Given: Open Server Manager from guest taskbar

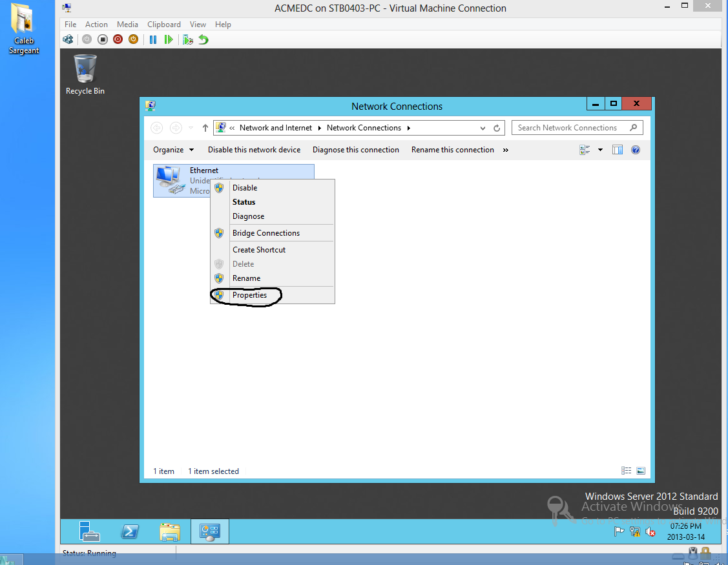Looking at the screenshot, I should tap(89, 531).
